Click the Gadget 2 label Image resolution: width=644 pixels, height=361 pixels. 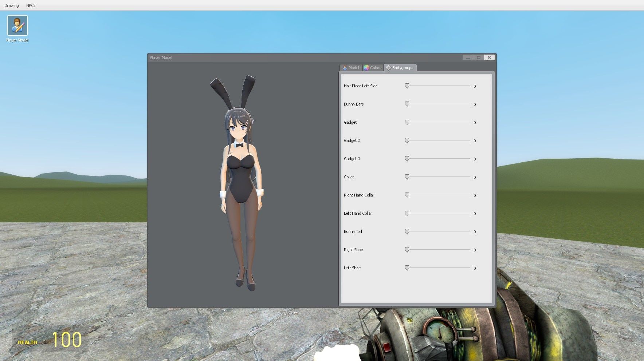[352, 140]
